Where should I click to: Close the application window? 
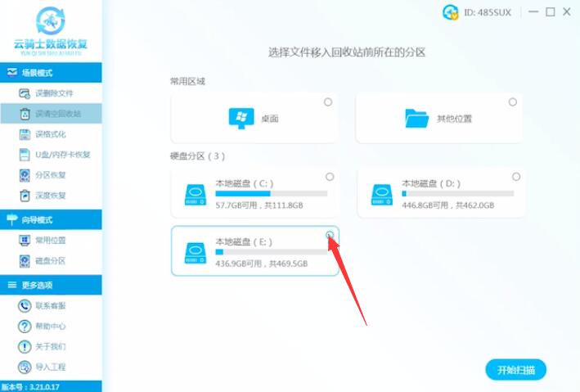click(567, 11)
